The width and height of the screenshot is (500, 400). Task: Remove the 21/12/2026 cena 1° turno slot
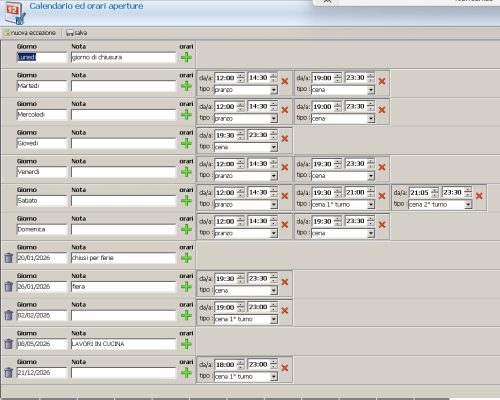tap(285, 368)
